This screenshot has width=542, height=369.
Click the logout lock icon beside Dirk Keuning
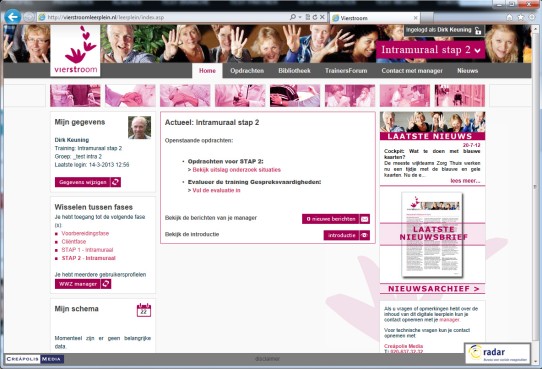(478, 30)
